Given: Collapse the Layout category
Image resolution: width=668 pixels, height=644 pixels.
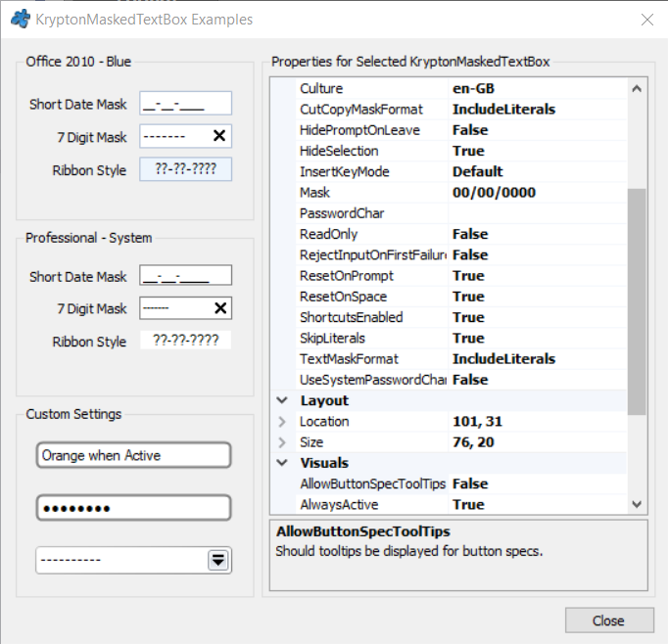Looking at the screenshot, I should tap(282, 400).
